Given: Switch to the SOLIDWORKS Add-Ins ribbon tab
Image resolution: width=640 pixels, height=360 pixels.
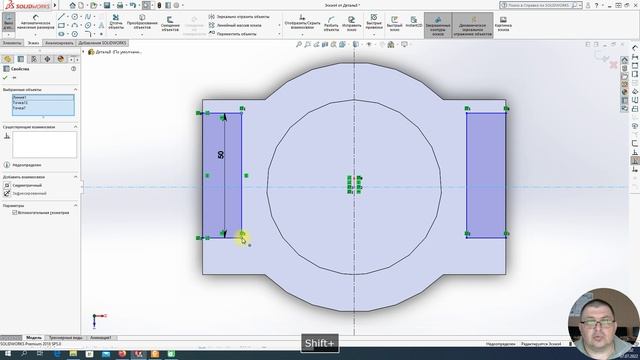Looking at the screenshot, I should point(102,43).
